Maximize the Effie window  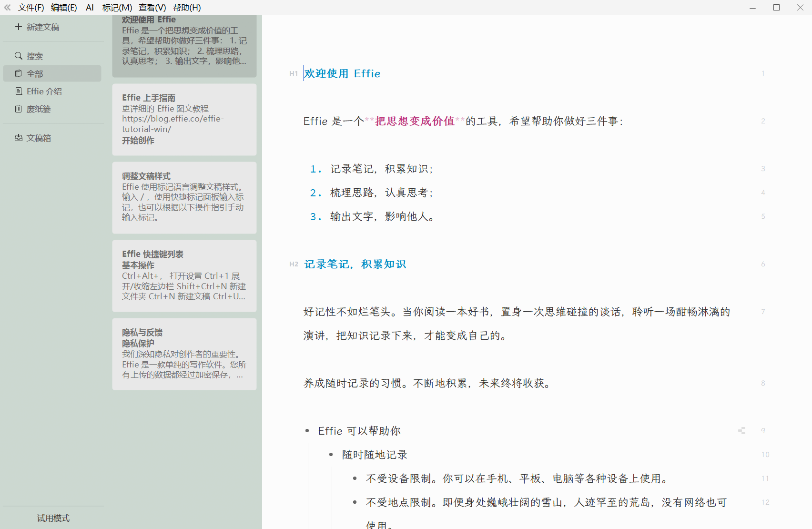coord(776,8)
